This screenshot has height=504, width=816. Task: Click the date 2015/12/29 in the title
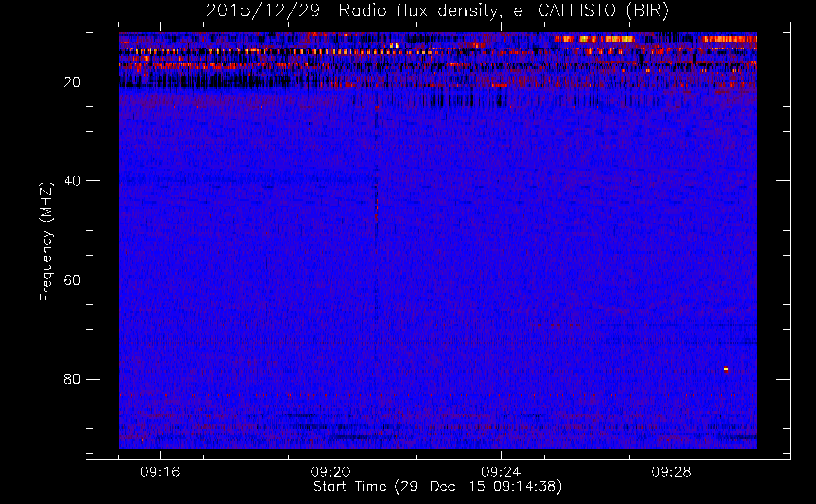(x=263, y=11)
